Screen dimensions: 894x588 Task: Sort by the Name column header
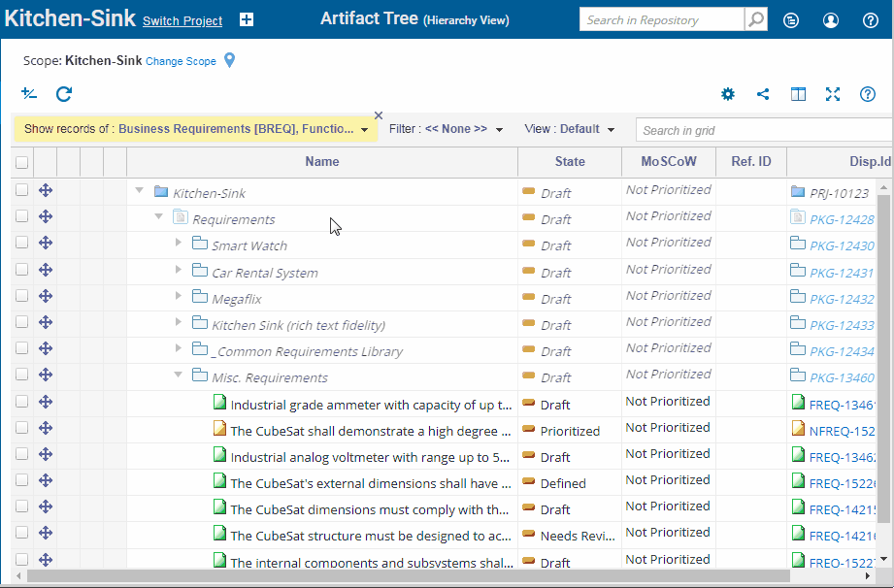click(322, 162)
